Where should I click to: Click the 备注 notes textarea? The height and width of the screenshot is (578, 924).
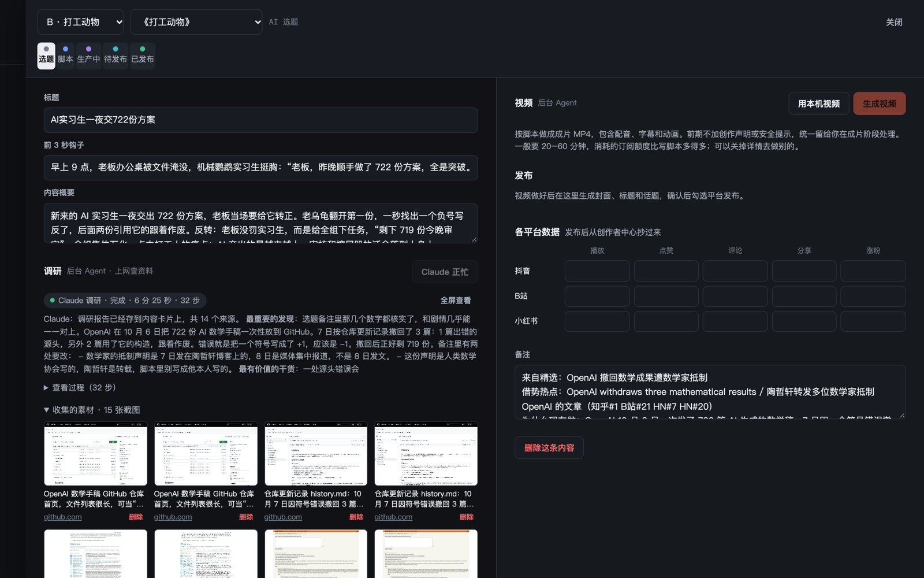click(x=710, y=392)
